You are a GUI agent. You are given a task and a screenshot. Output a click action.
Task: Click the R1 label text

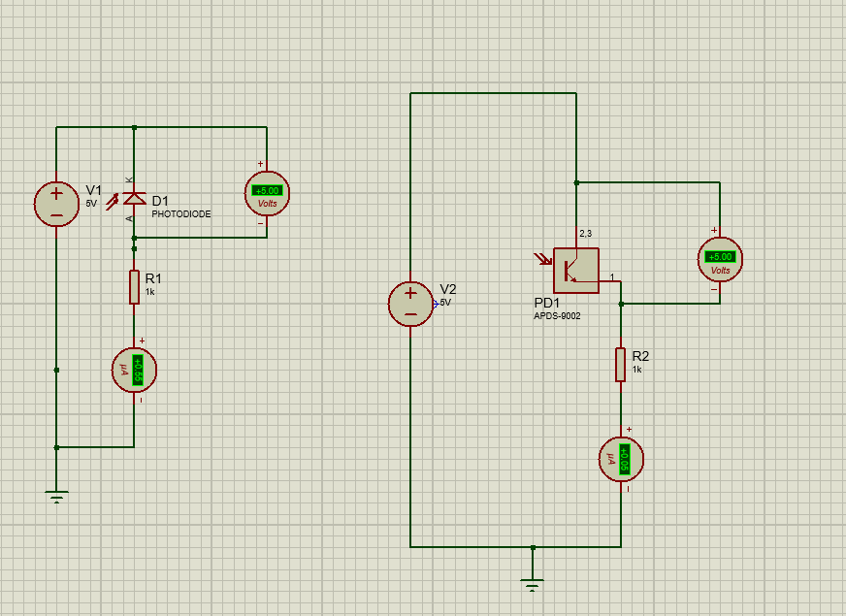[x=153, y=278]
